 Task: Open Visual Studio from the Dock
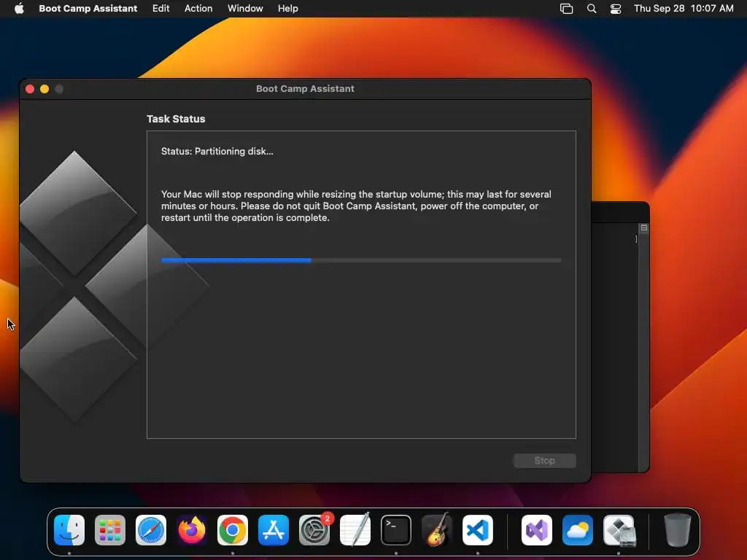pos(537,530)
